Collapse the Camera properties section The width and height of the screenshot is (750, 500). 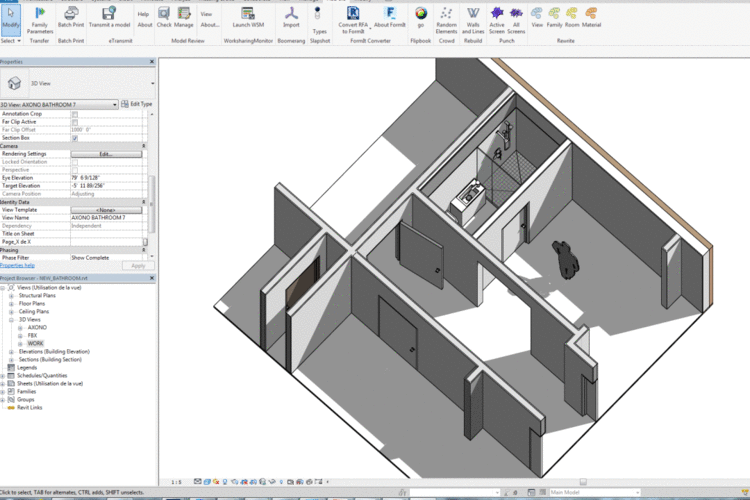click(143, 146)
